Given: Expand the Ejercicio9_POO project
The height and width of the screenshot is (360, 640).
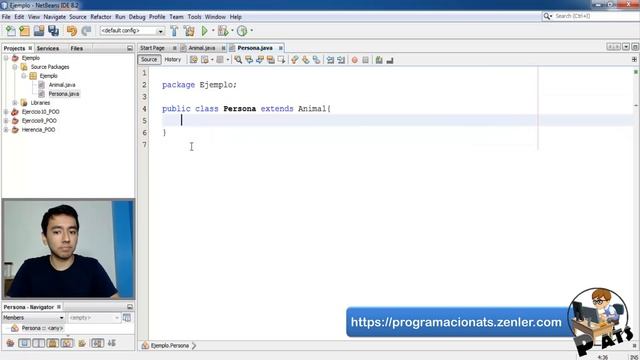Looking at the screenshot, I should (x=6, y=121).
